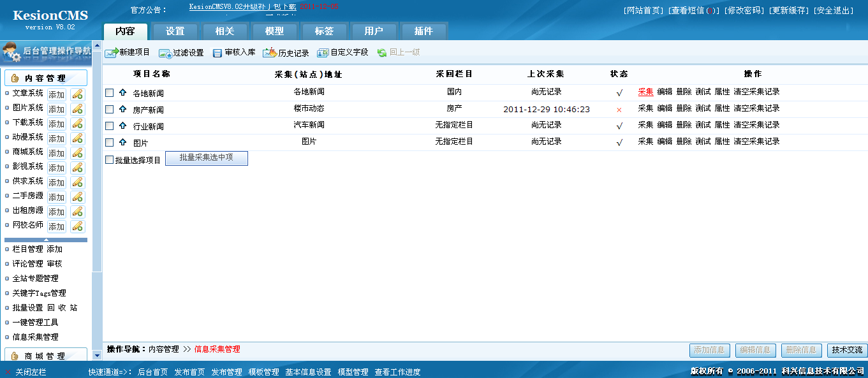Screen dimensions: 868x378
Task: Click sidebar scrollbar up arrow
Action: 97,46
